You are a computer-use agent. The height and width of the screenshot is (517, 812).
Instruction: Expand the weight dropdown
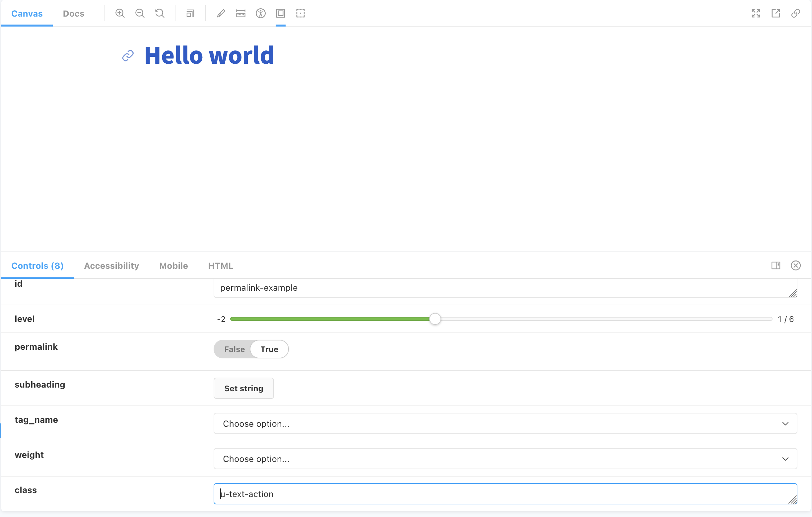505,459
